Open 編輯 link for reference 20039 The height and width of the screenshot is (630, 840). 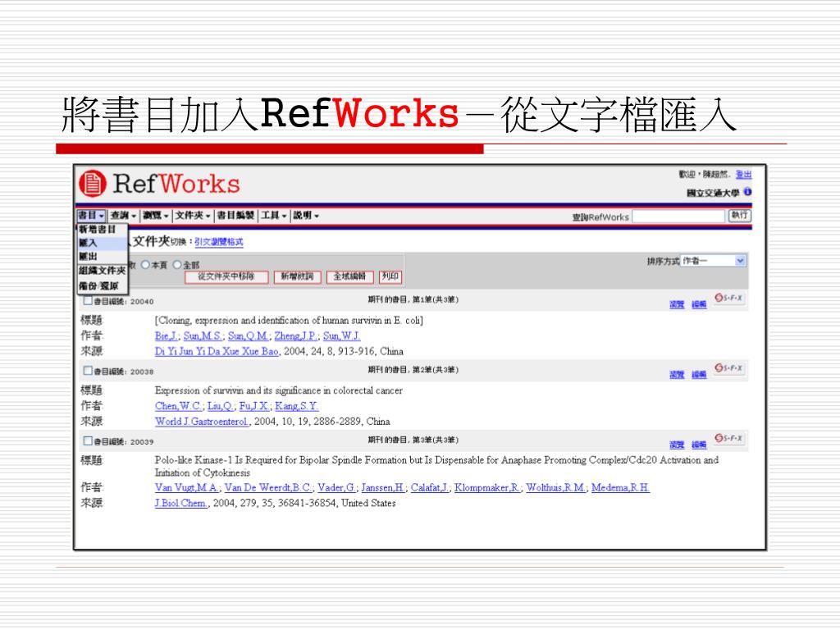pos(699,445)
